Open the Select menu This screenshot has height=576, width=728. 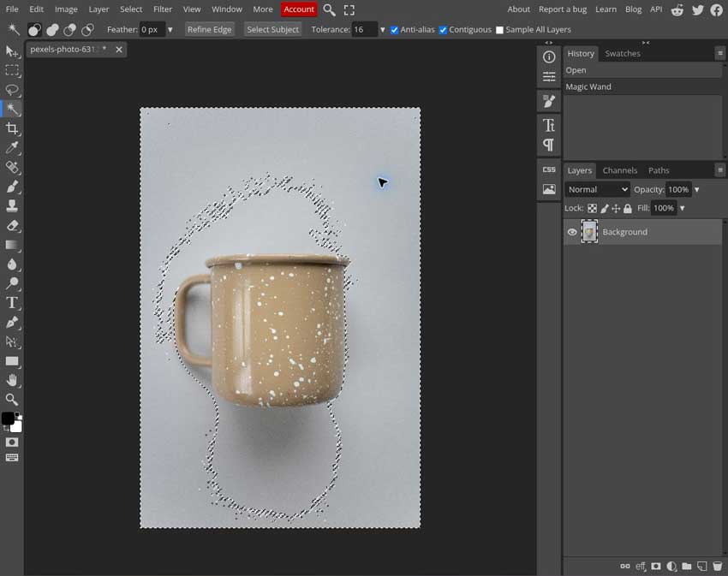point(131,9)
